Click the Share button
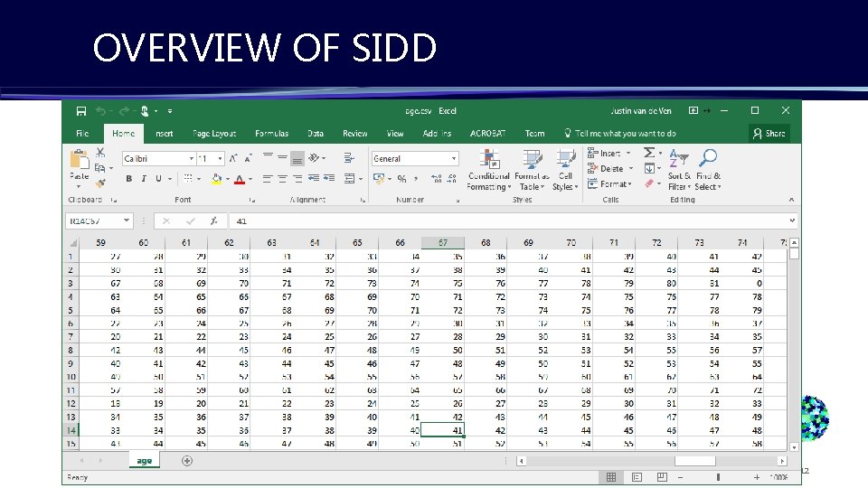The height and width of the screenshot is (488, 868). tap(769, 134)
